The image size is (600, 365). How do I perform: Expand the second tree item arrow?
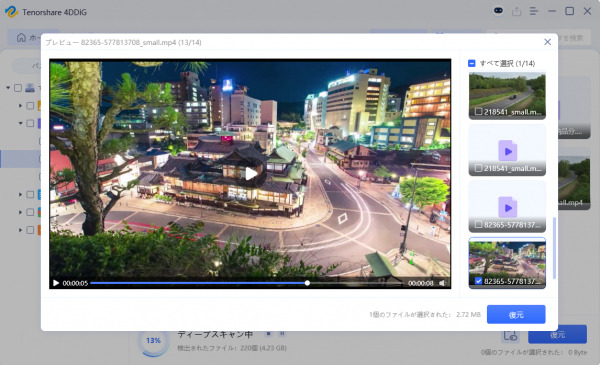[20, 106]
